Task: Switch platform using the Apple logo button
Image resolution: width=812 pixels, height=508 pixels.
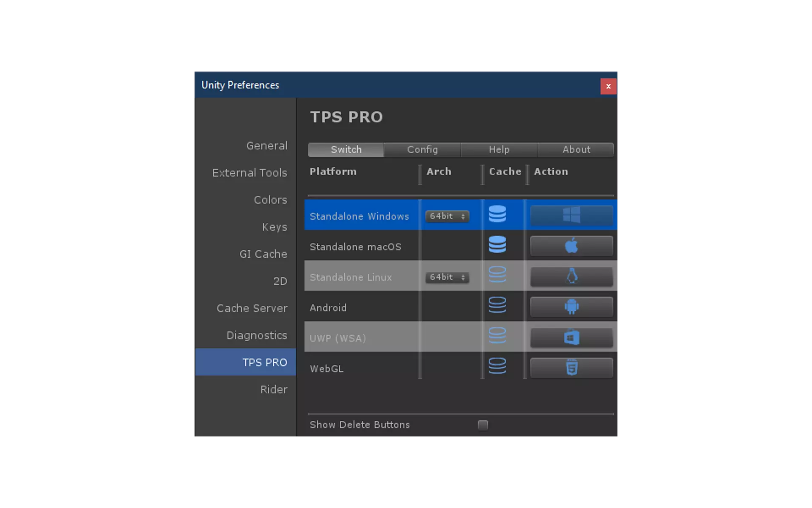Action: coord(571,246)
